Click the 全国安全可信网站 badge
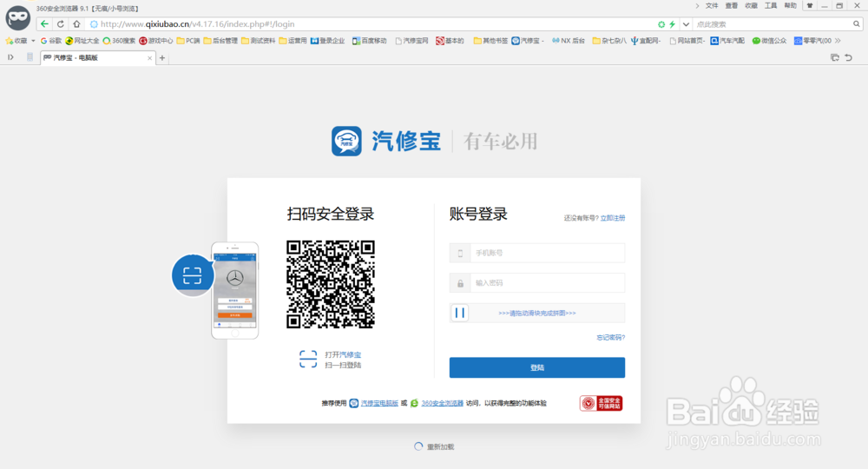 click(x=602, y=403)
